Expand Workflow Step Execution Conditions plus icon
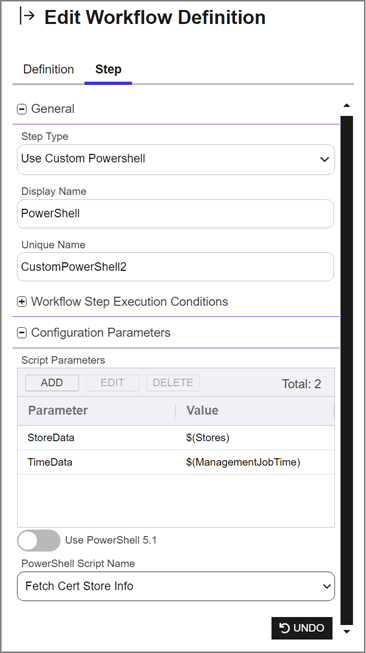 coord(22,302)
